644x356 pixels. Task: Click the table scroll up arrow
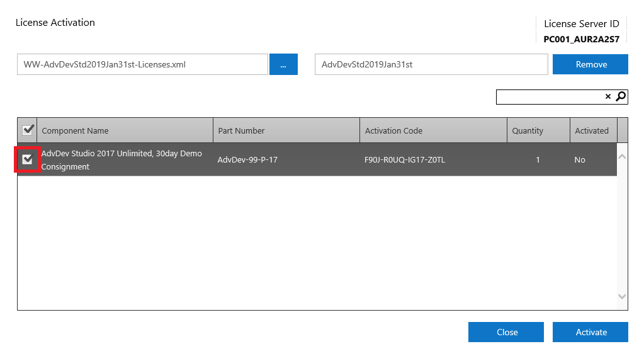pyautogui.click(x=622, y=157)
